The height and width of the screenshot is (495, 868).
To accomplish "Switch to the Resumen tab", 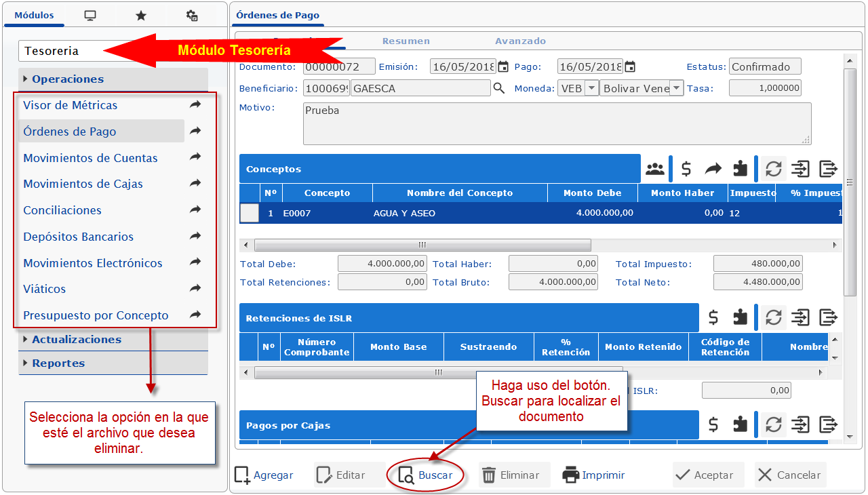I will [x=406, y=41].
